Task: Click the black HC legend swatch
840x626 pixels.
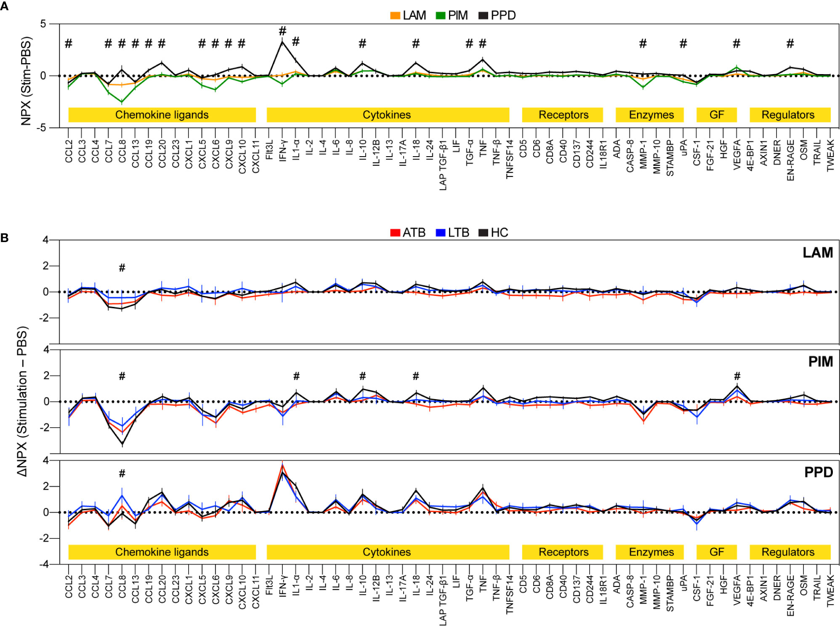Action: [x=484, y=233]
